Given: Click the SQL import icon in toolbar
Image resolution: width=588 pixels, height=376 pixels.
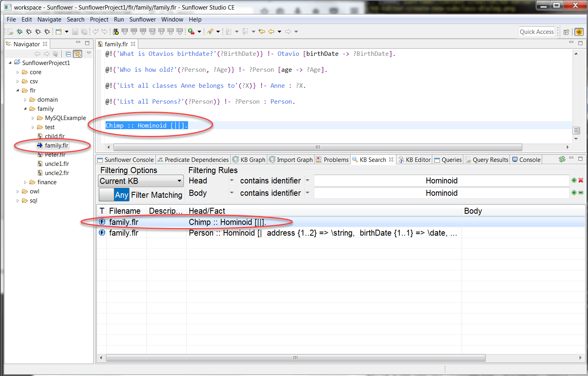Looking at the screenshot, I should click(x=125, y=31).
